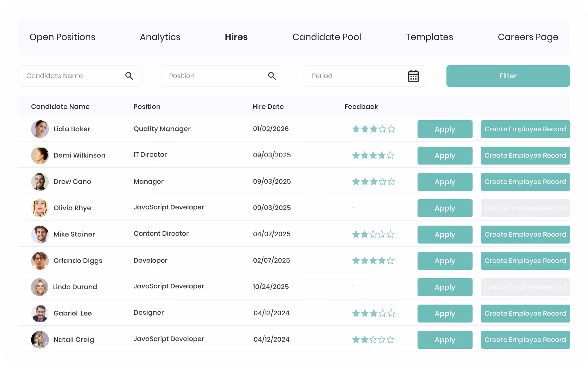Select Demi Wilkinson's avatar photo

coord(40,156)
